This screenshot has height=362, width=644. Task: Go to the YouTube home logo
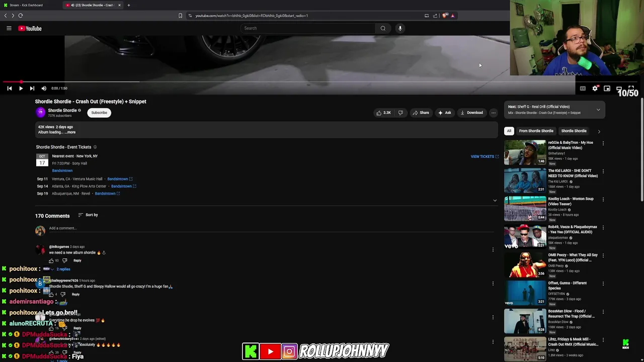30,28
